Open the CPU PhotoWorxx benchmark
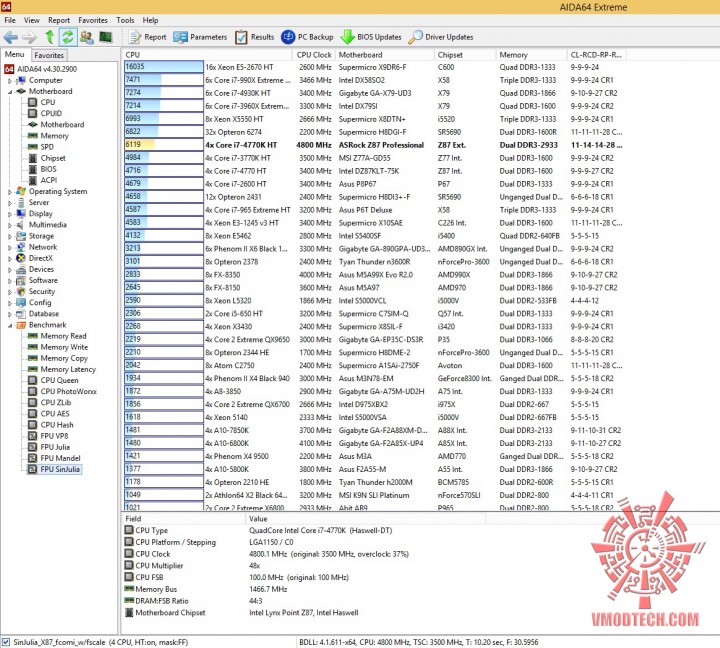720x648 pixels. [62, 391]
